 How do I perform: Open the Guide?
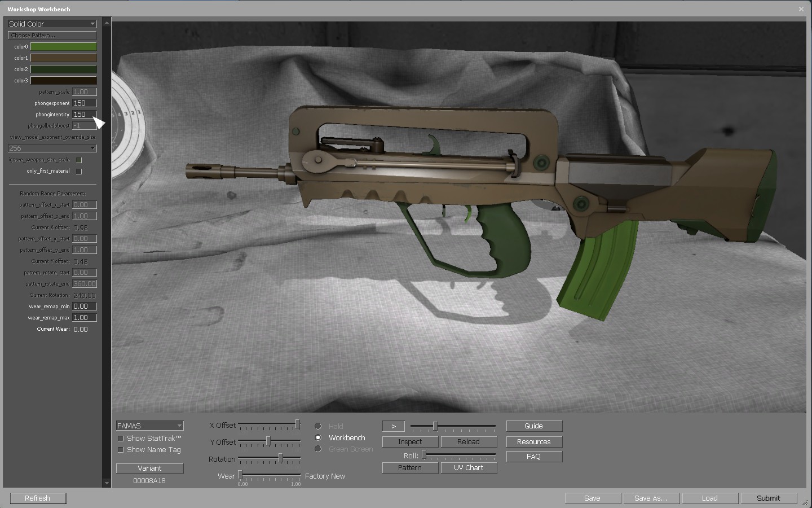(x=534, y=426)
